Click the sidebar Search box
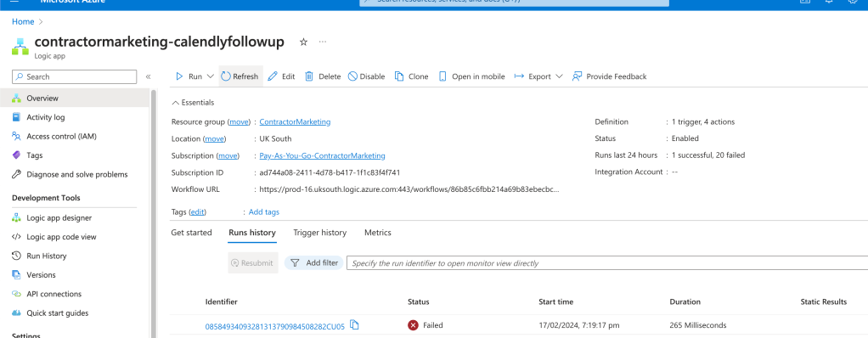 tap(74, 77)
